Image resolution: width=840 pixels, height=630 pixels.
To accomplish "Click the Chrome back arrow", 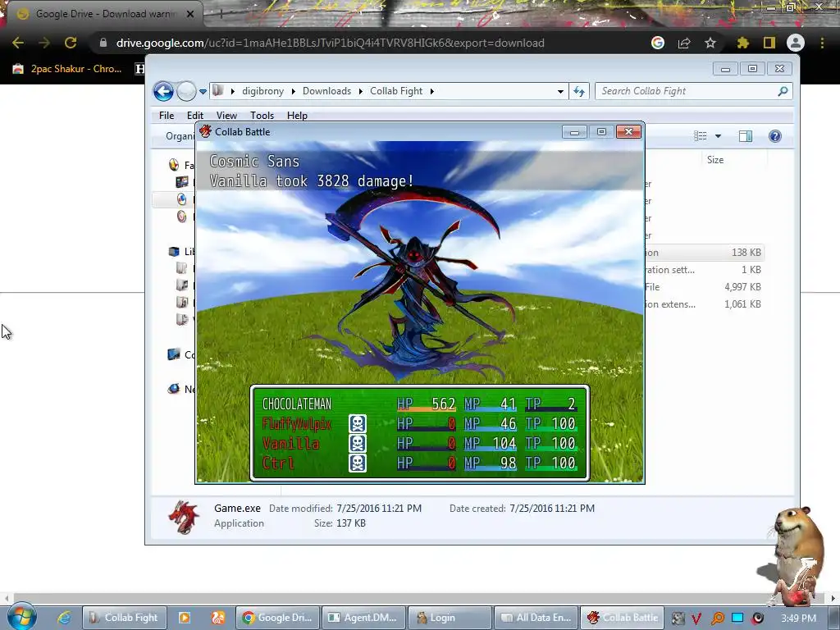I will coord(18,43).
